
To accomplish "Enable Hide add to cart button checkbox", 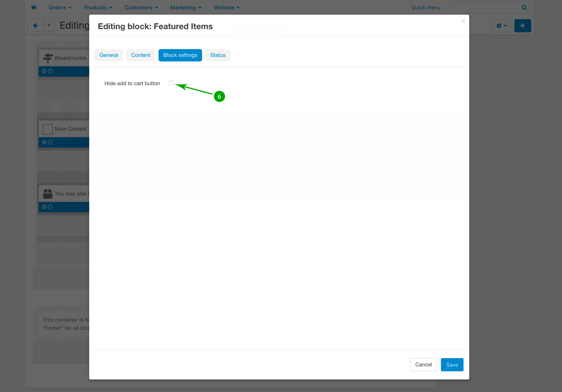I will pos(171,83).
